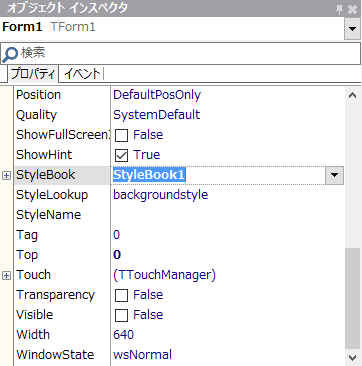Image resolution: width=362 pixels, height=366 pixels.
Task: Click the SystemDefault value
Action: [x=156, y=115]
